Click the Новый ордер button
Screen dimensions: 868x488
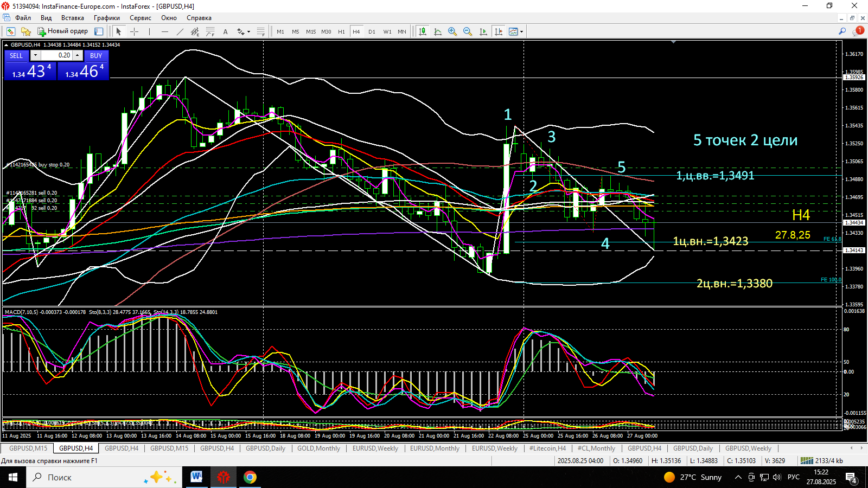(x=62, y=31)
